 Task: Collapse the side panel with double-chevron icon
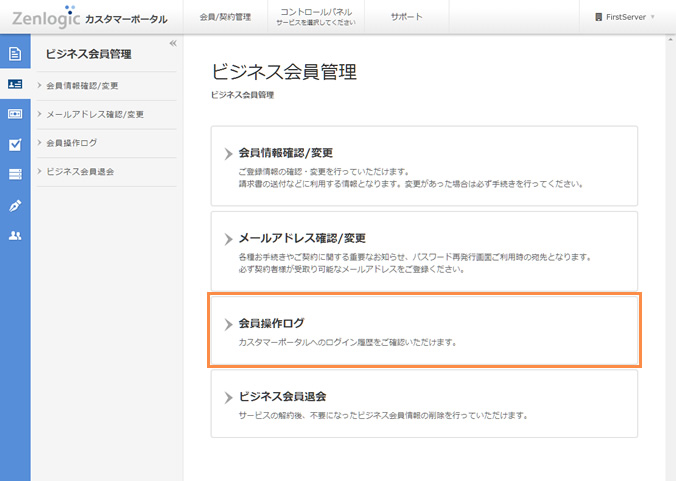[173, 43]
